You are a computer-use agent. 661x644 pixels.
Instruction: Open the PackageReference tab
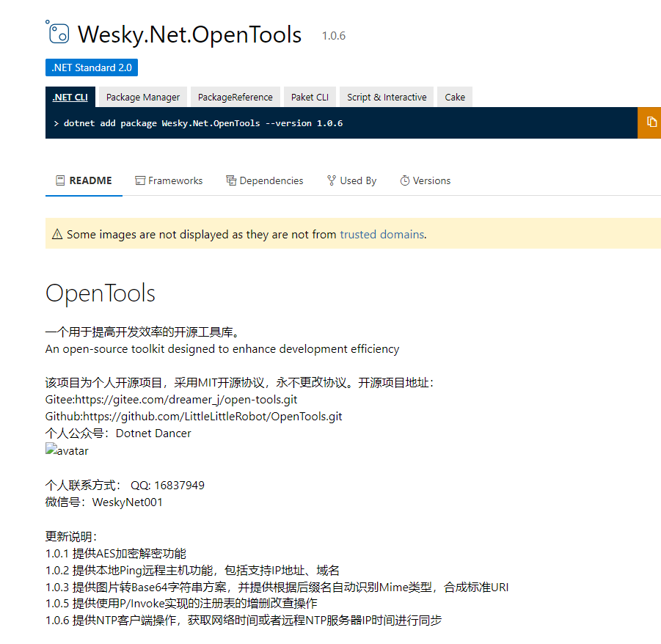pyautogui.click(x=235, y=97)
